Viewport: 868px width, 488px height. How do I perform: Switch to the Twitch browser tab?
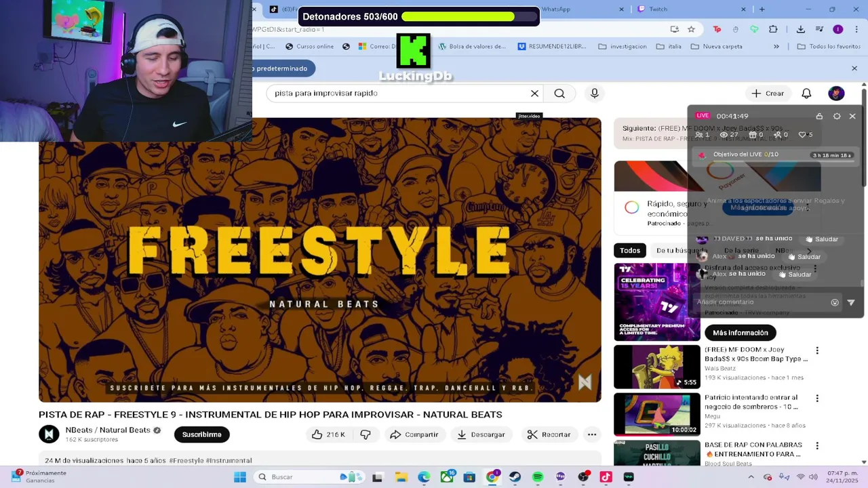(692, 9)
